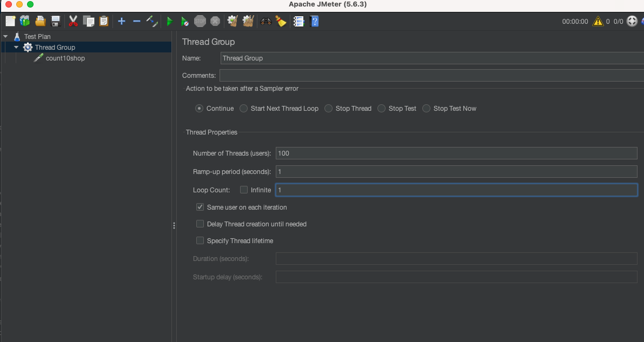Enable Delay Thread creation until needed
Viewport: 644px width, 342px height.
pyautogui.click(x=200, y=224)
